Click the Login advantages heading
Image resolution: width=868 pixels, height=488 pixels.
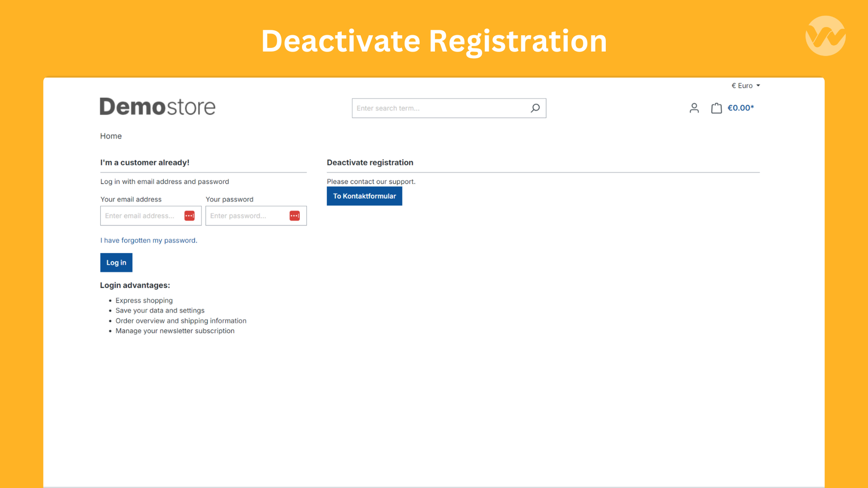click(135, 285)
